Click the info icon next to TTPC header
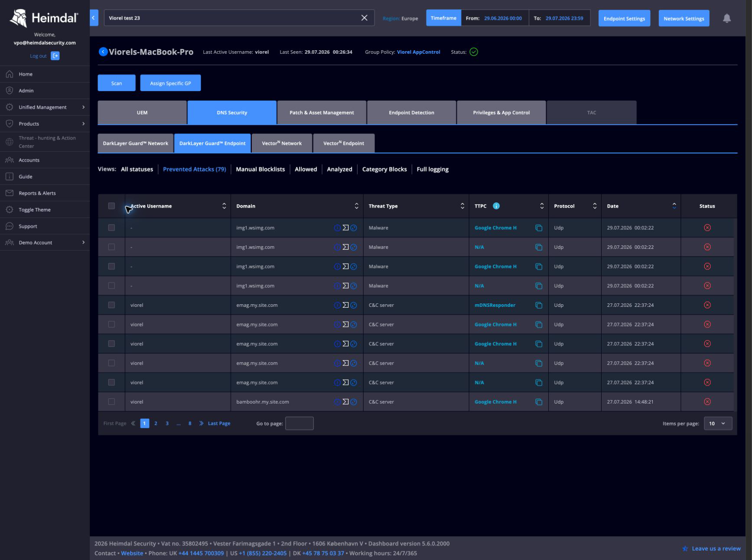This screenshot has width=752, height=560. pos(496,206)
